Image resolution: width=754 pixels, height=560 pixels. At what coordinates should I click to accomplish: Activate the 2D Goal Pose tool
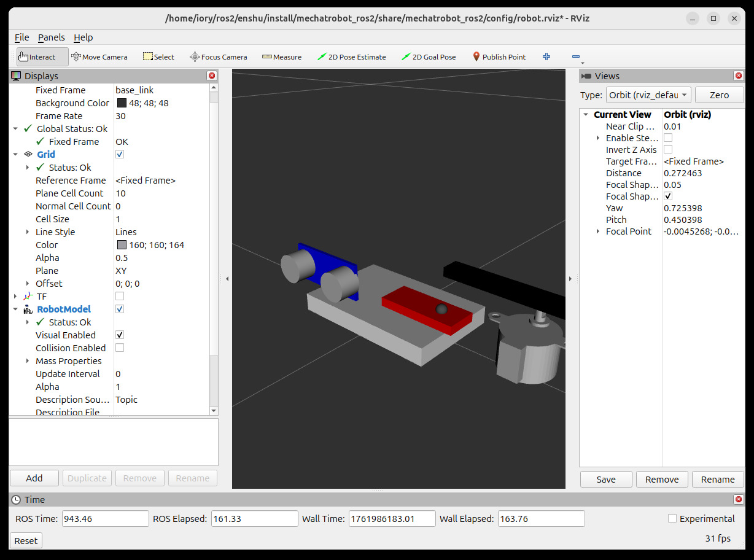click(x=429, y=57)
